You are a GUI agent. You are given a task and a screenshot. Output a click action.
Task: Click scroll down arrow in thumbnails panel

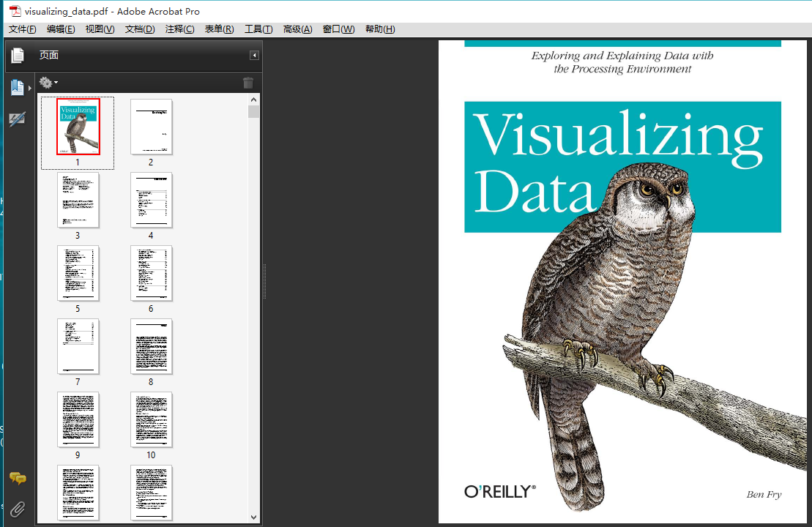(253, 517)
